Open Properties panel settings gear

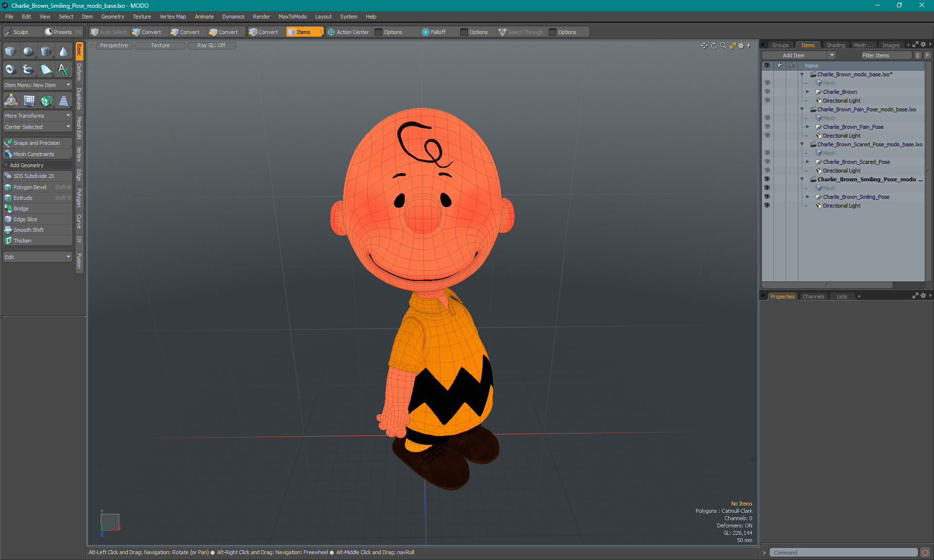point(923,296)
